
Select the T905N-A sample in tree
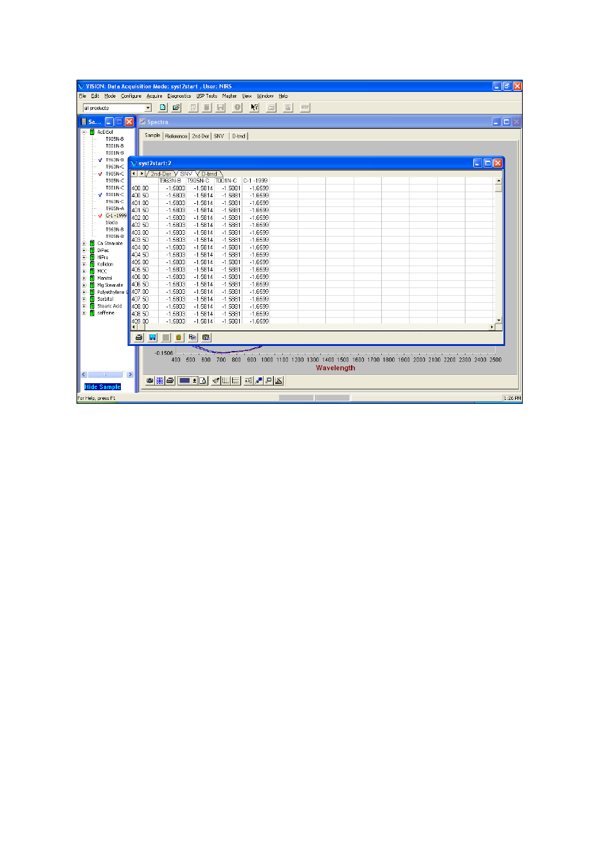(x=115, y=209)
